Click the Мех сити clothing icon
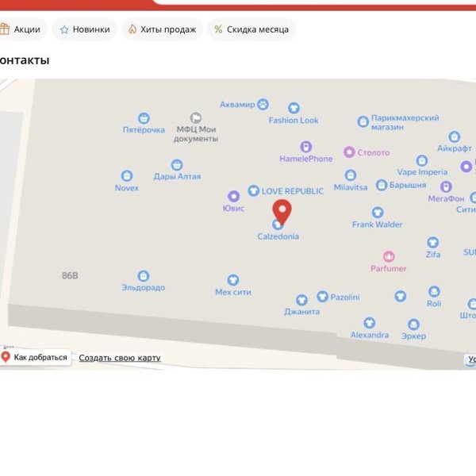Image resolution: width=476 pixels, height=476 pixels. click(233, 280)
